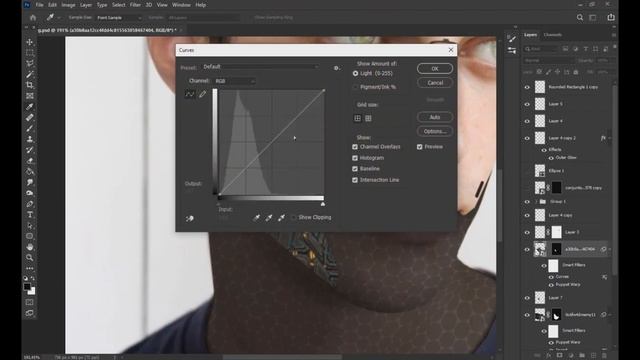Pick the gray point eyedropper in Curves
640x360 pixels.
[x=269, y=218]
